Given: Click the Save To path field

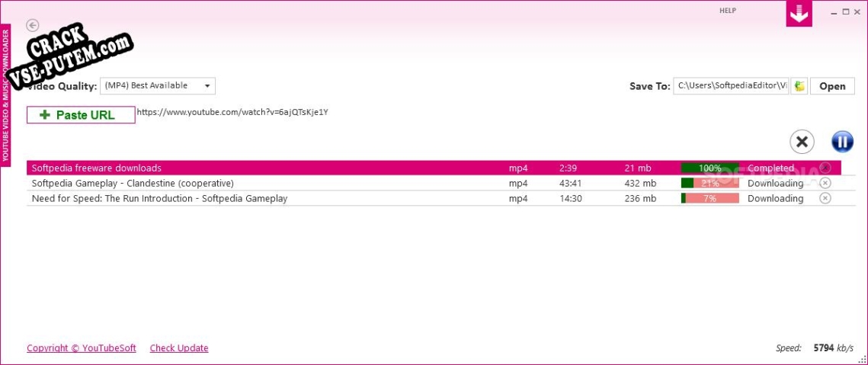Looking at the screenshot, I should (731, 86).
